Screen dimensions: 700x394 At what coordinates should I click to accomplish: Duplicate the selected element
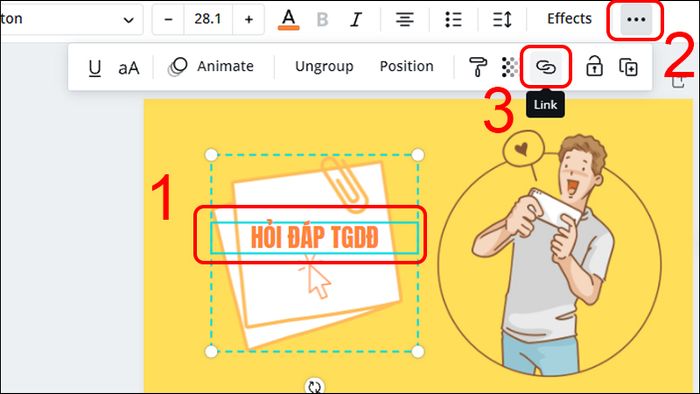coord(628,67)
